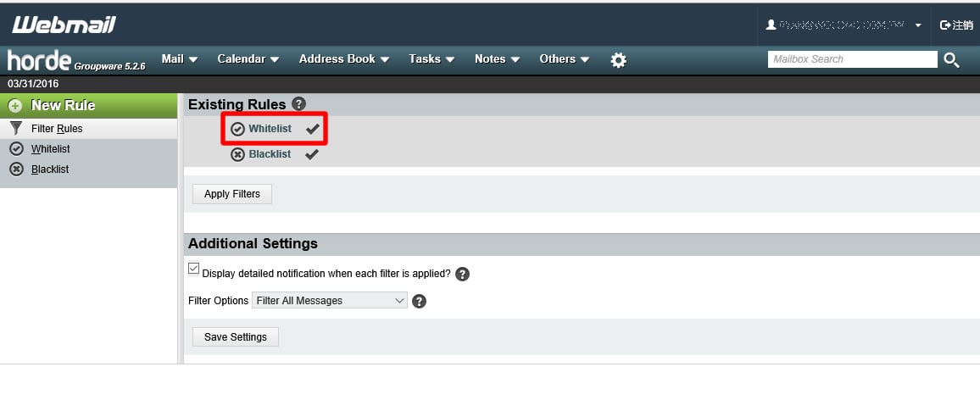
Task: Click the green plus New Rule icon
Action: point(15,106)
